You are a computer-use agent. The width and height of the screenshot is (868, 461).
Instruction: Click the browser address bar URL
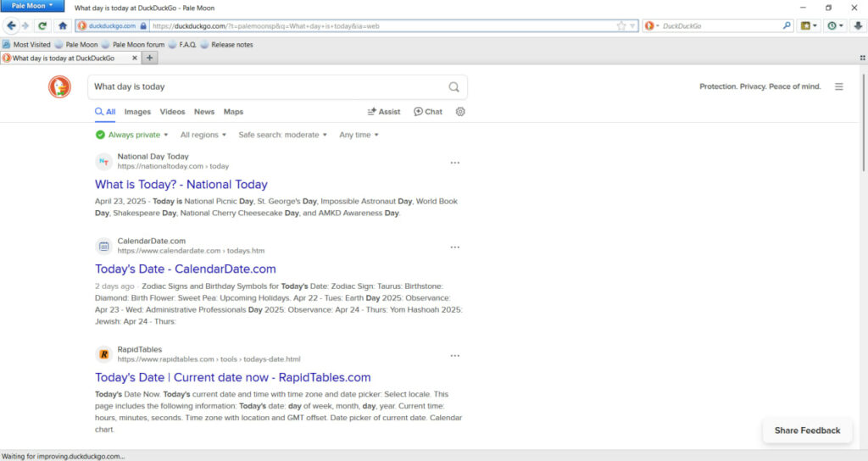(382, 26)
